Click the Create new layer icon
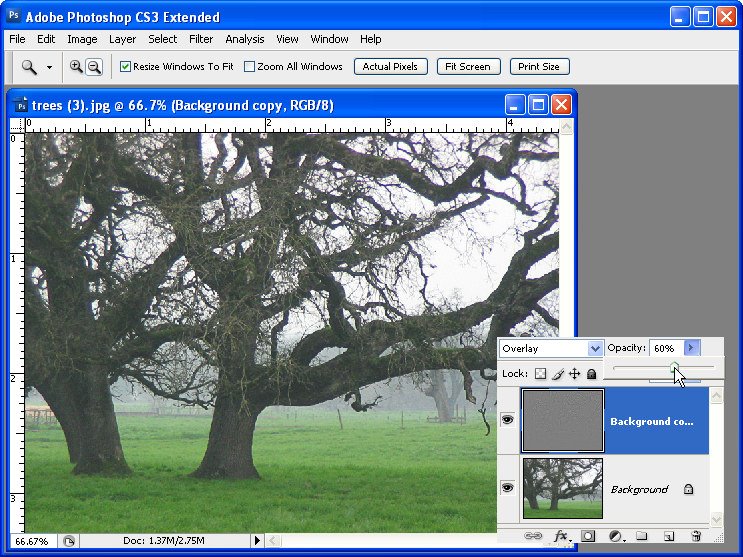Viewport: 743px width, 557px height. (669, 536)
